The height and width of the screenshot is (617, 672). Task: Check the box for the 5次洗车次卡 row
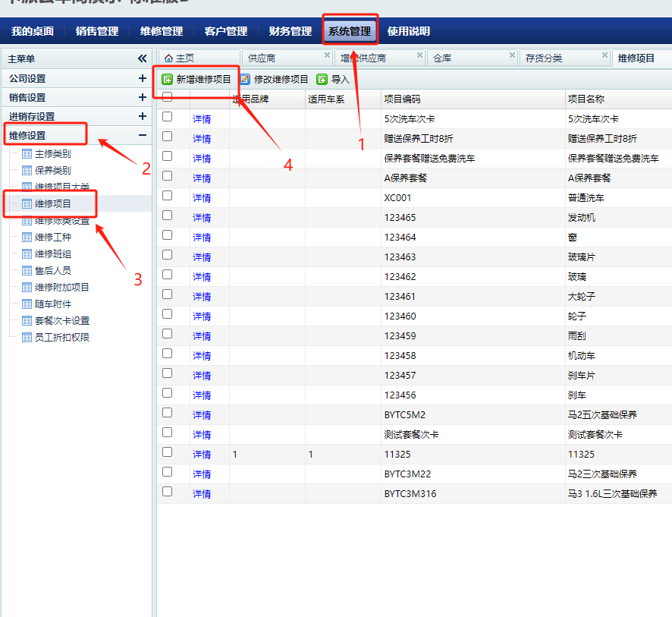[x=168, y=117]
